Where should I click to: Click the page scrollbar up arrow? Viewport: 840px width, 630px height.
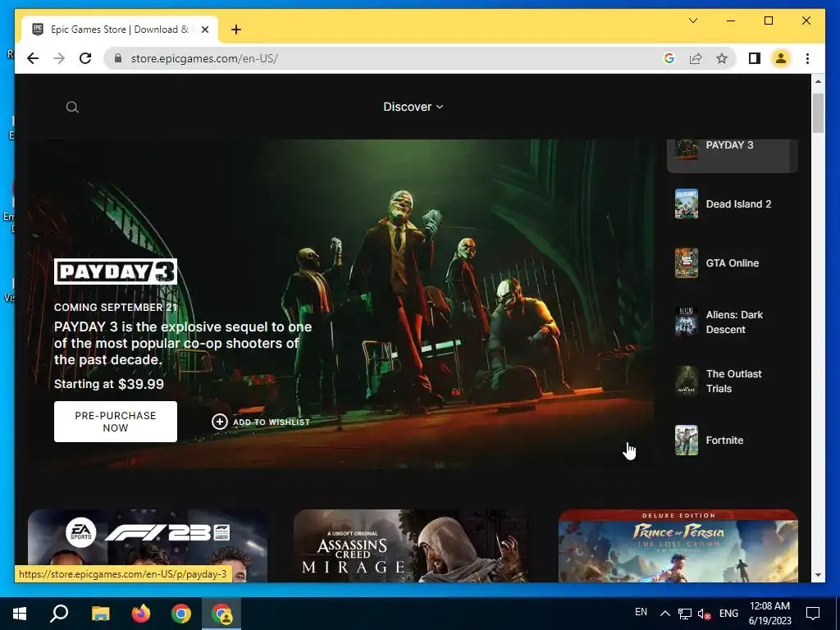tap(818, 81)
